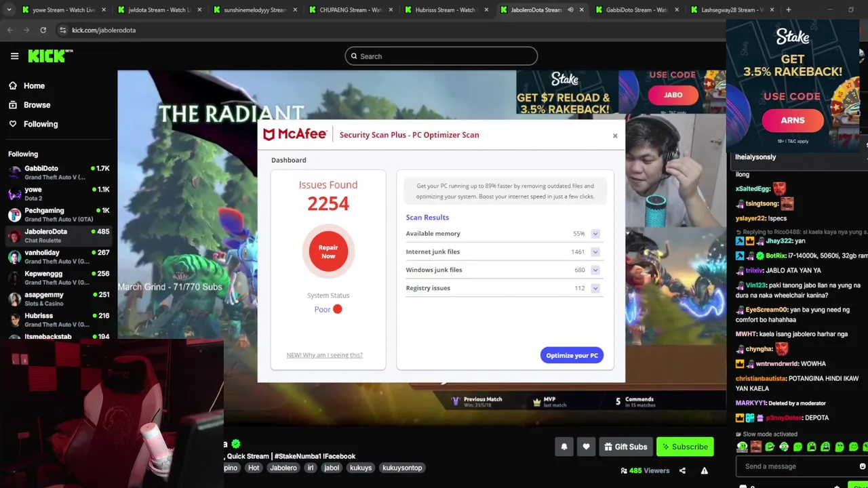
Task: Open GabbiDoto channel from Following list
Action: pyautogui.click(x=58, y=172)
